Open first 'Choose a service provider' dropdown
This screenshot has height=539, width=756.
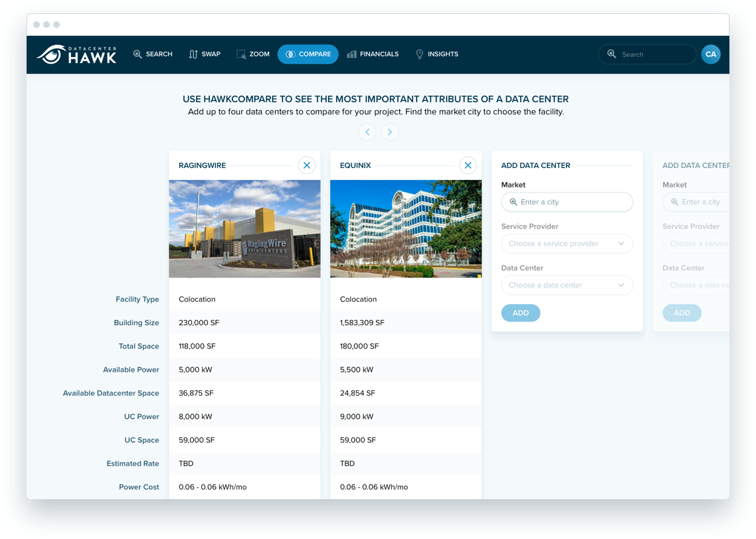tap(567, 244)
